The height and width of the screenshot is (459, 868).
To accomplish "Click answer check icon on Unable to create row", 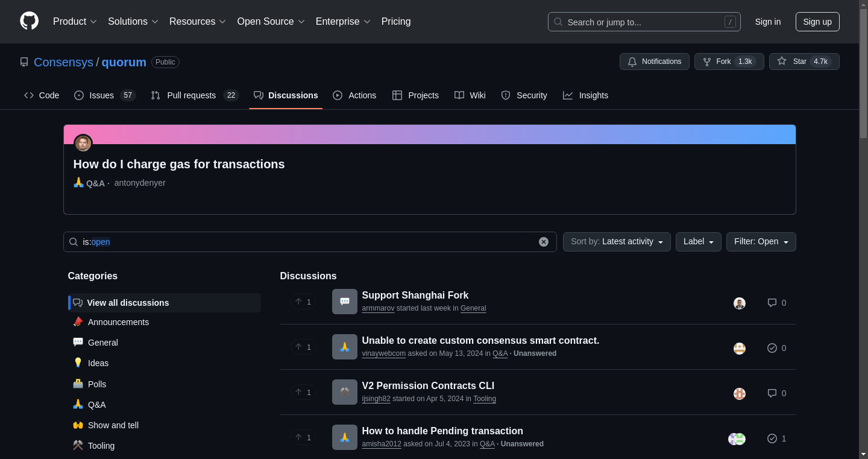I will pyautogui.click(x=772, y=348).
